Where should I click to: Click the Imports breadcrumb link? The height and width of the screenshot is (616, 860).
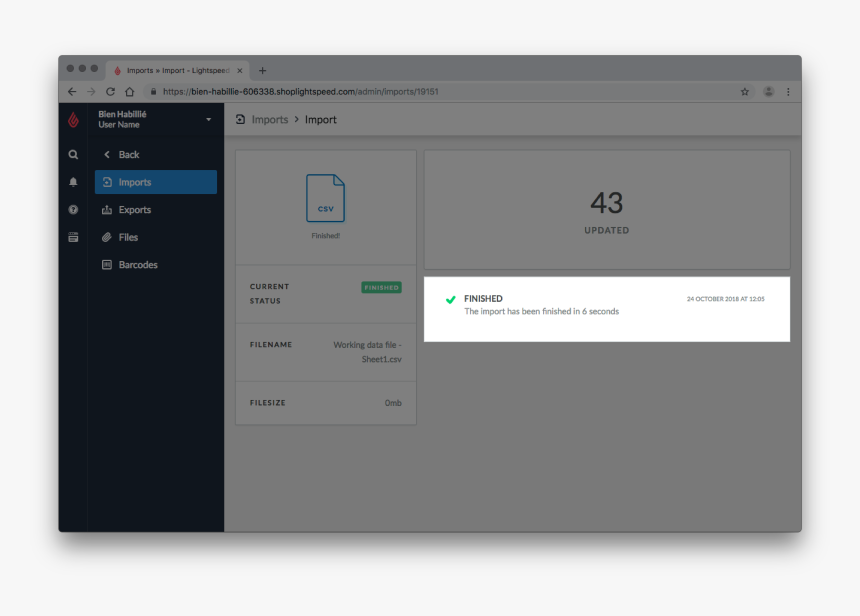coord(270,120)
